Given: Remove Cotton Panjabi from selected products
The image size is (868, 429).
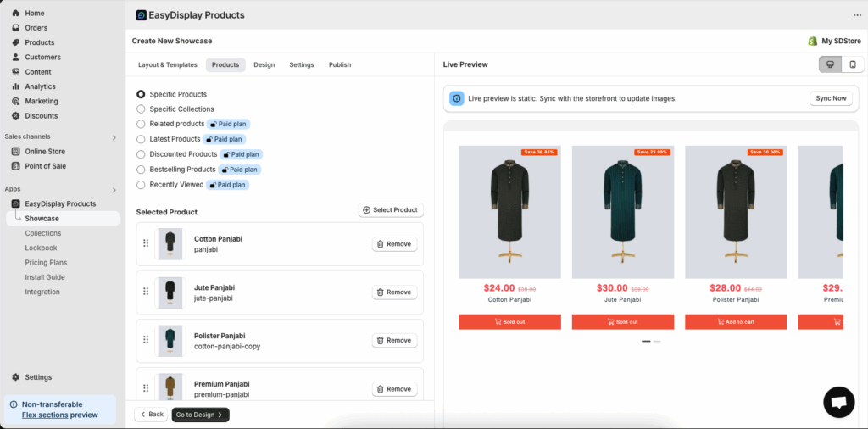Looking at the screenshot, I should [x=395, y=244].
